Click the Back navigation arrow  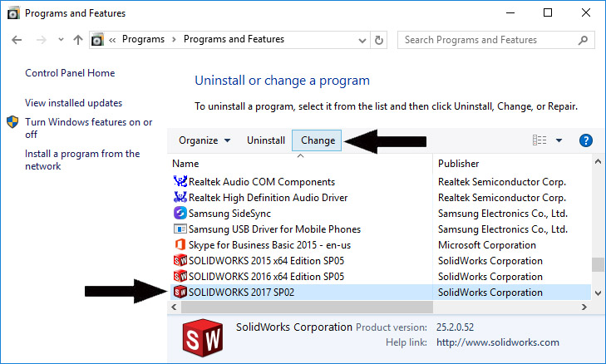17,40
